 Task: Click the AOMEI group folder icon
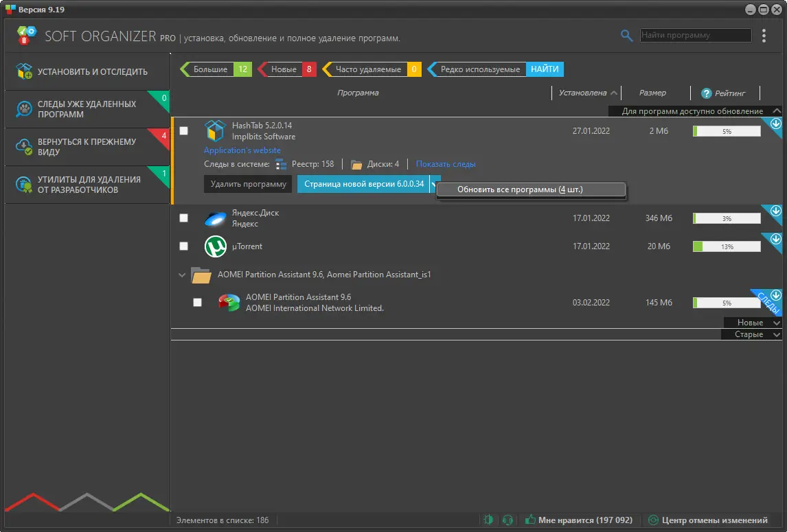click(x=201, y=275)
